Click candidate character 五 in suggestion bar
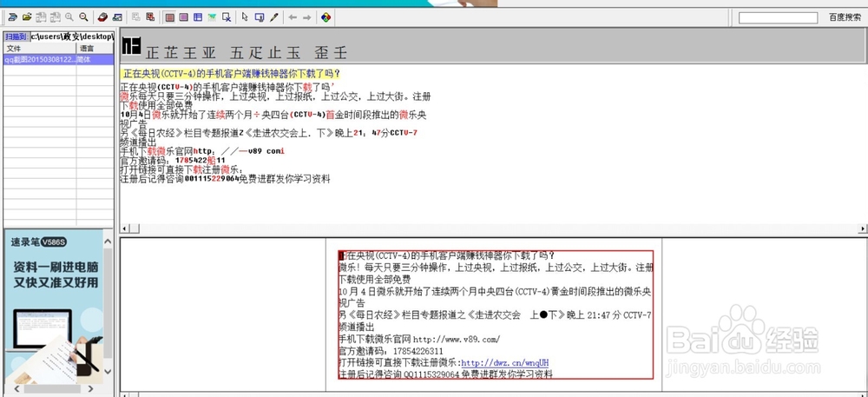 (x=237, y=53)
